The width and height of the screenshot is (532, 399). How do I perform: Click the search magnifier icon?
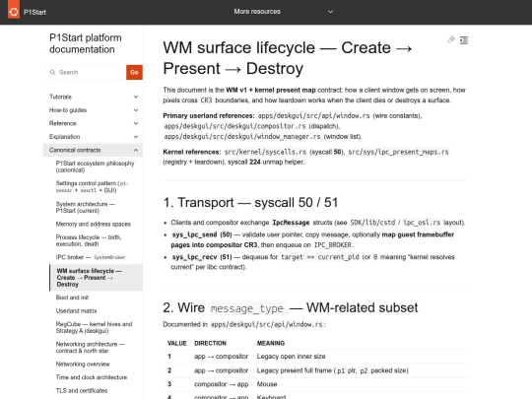pos(52,72)
